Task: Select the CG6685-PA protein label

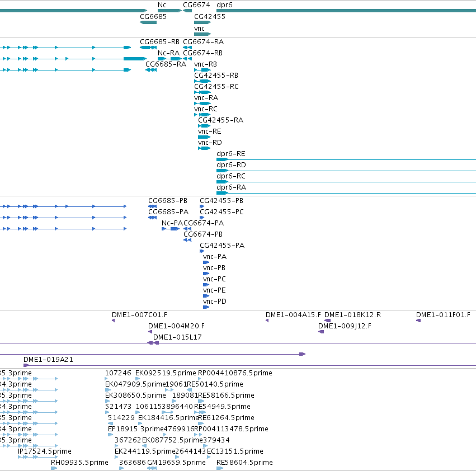Action: (168, 212)
